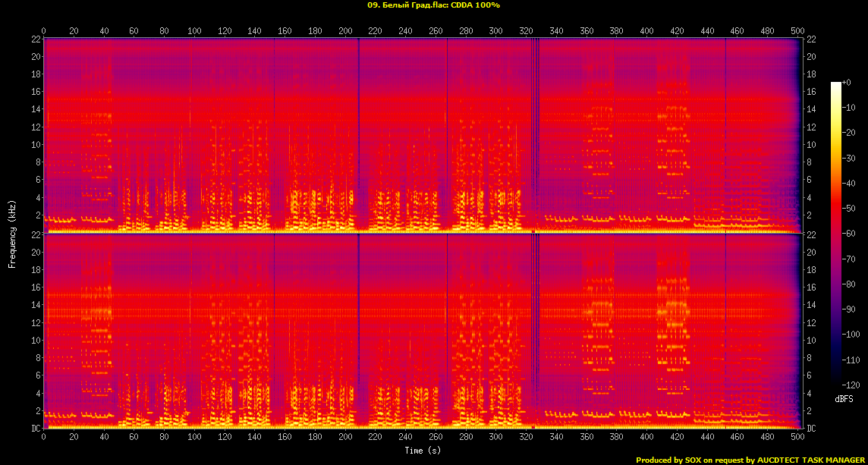Click the "DC" label on the bottom-left frequency axis

(x=34, y=429)
